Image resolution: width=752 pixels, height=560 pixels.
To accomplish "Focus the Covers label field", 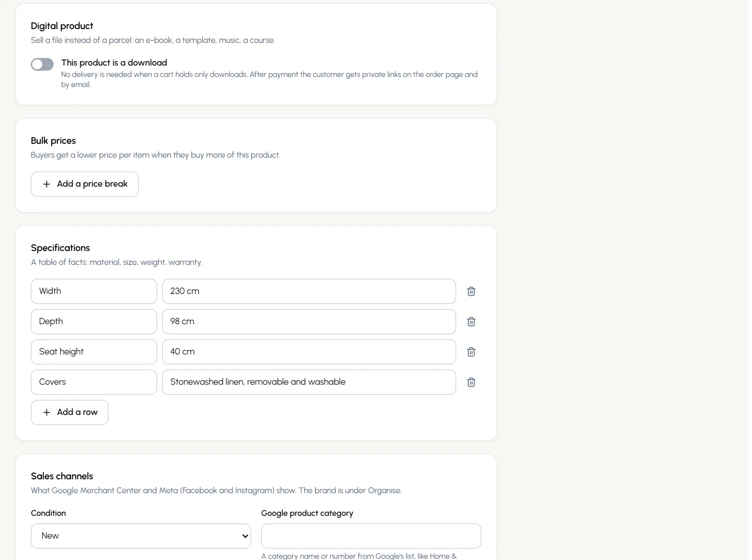I will click(94, 382).
